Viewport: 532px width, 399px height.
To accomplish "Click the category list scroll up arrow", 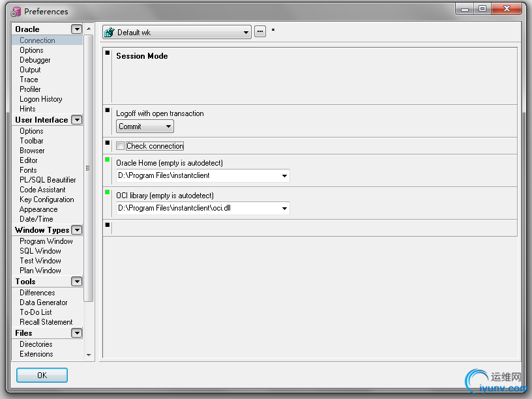I will (89, 29).
